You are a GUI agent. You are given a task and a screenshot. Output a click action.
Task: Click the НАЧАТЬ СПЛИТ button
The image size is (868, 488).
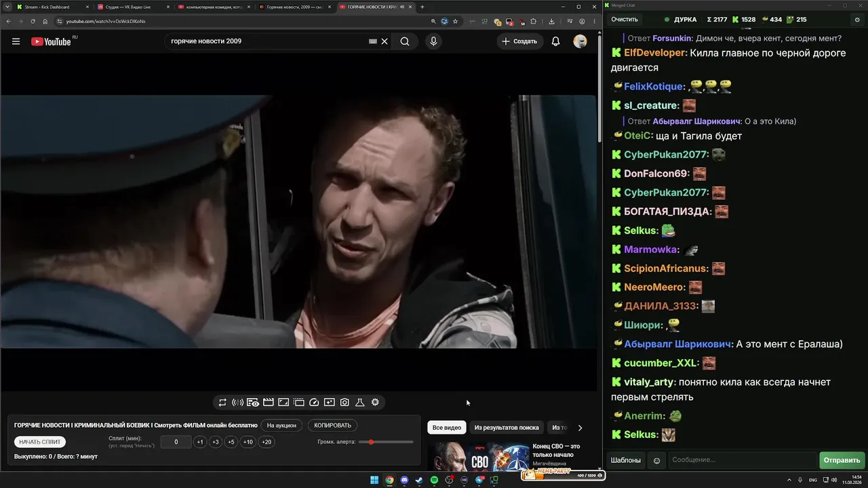(x=40, y=442)
